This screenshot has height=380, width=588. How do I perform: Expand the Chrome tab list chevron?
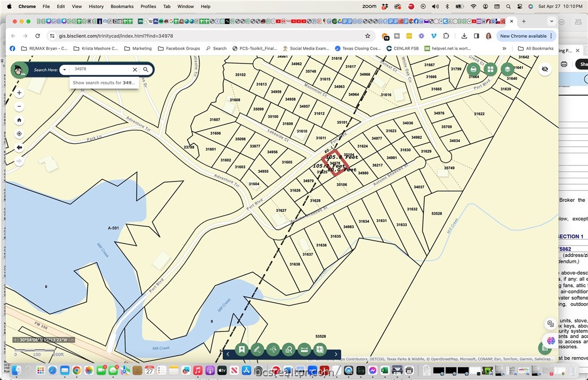[x=552, y=21]
